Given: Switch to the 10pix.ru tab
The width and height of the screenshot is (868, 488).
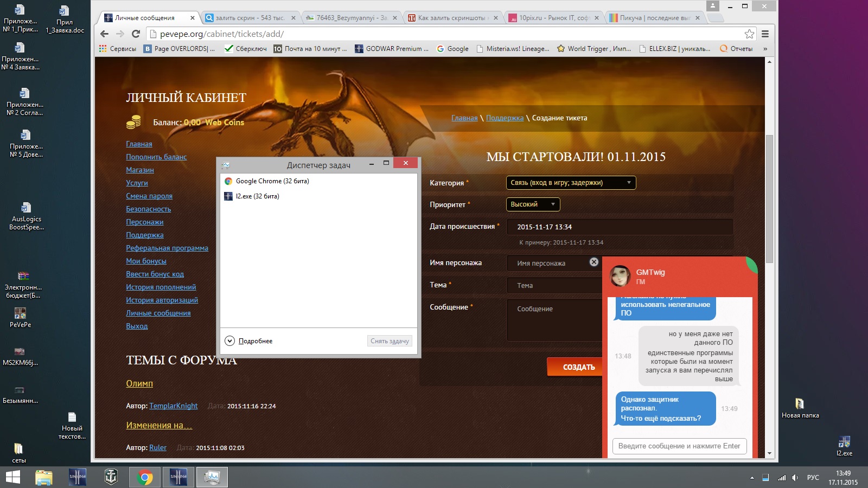Looking at the screenshot, I should [553, 18].
